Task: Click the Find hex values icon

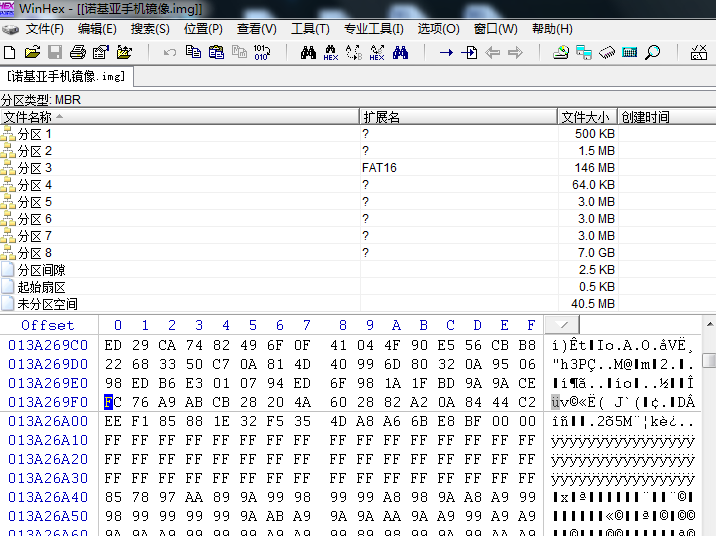Action: [331, 53]
